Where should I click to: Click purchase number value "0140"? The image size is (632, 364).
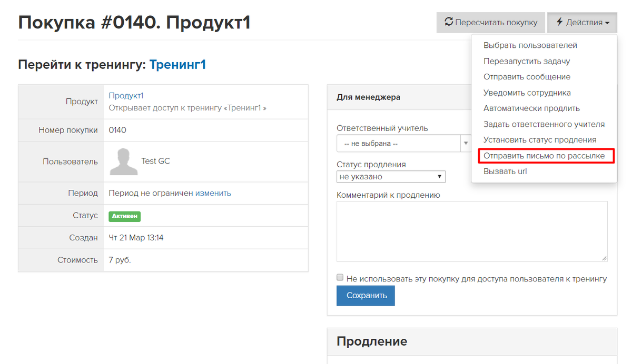coord(117,130)
